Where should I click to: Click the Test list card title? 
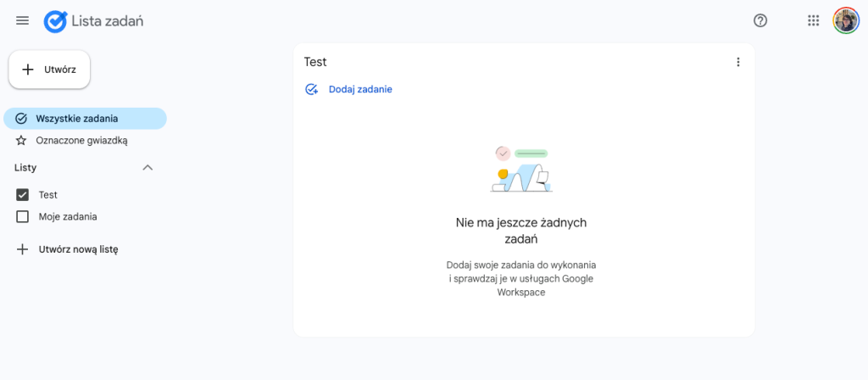pyautogui.click(x=315, y=62)
